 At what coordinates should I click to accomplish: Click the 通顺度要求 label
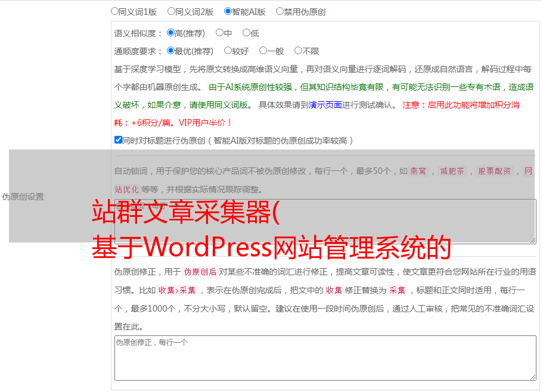(138, 51)
